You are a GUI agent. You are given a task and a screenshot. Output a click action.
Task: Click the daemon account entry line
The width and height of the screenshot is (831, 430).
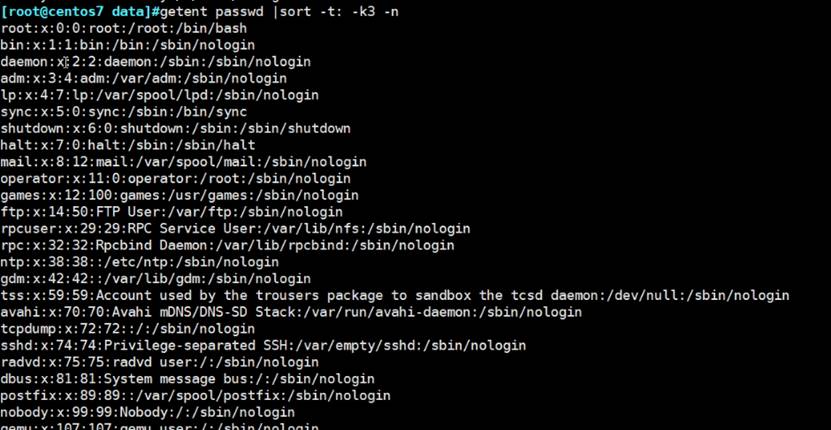(155, 61)
